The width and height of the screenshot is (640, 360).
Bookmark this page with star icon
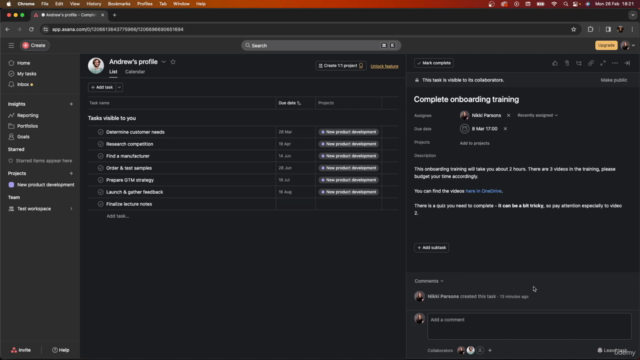click(573, 29)
